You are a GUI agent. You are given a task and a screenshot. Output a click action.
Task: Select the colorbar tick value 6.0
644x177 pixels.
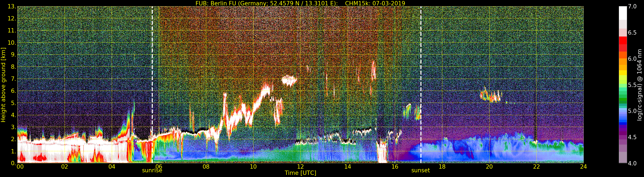click(x=632, y=59)
